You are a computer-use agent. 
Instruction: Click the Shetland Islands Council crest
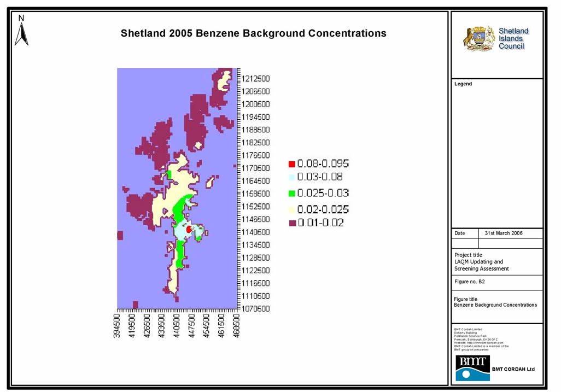click(x=480, y=39)
